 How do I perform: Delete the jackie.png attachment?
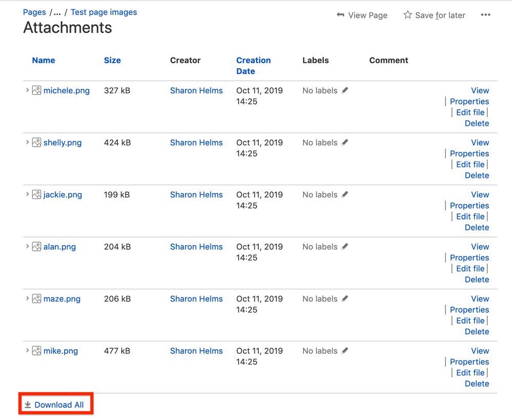click(x=477, y=227)
